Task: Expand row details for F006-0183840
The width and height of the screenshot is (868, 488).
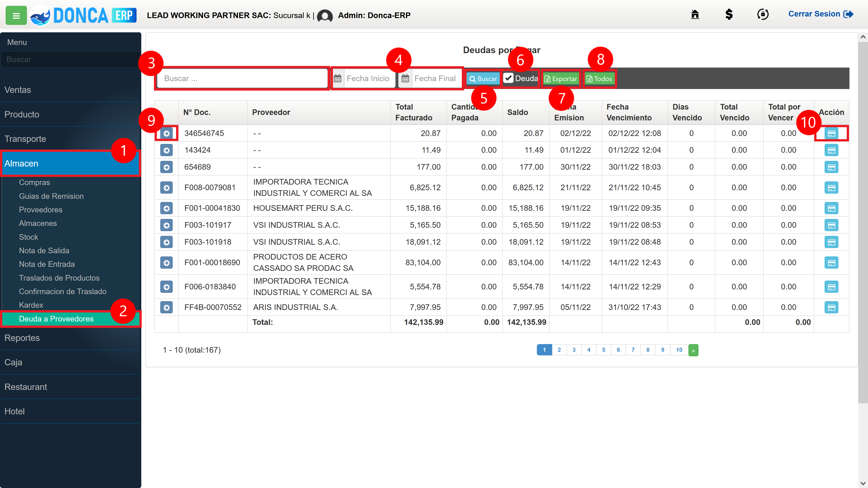Action: [166, 287]
